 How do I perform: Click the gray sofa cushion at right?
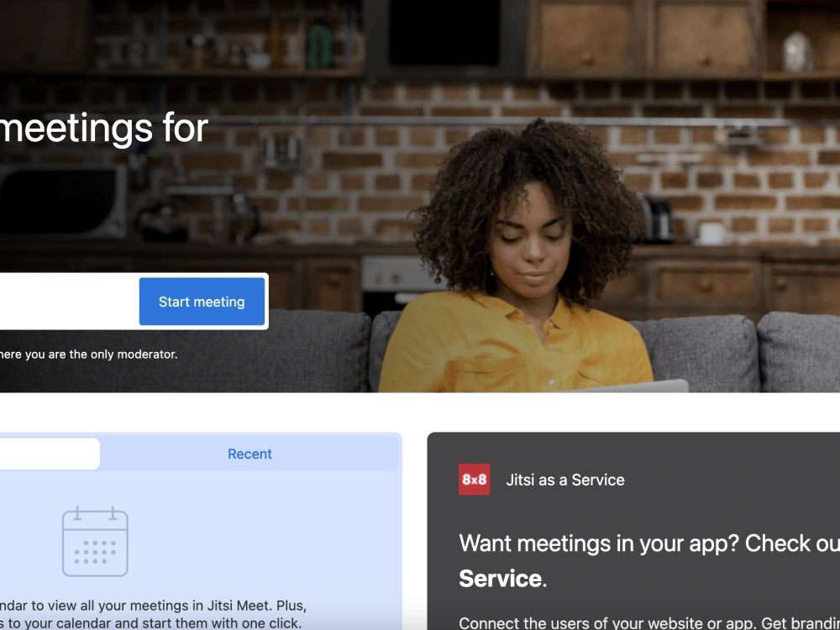point(798,352)
